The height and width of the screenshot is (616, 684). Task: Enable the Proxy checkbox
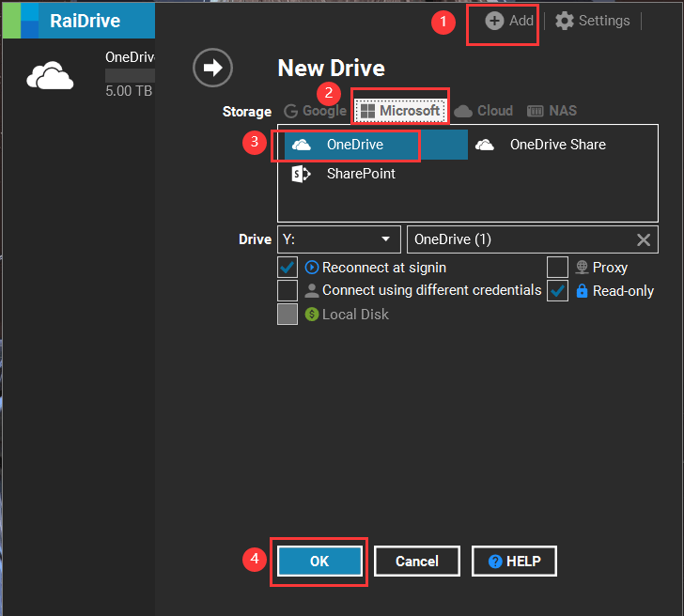[x=557, y=268]
